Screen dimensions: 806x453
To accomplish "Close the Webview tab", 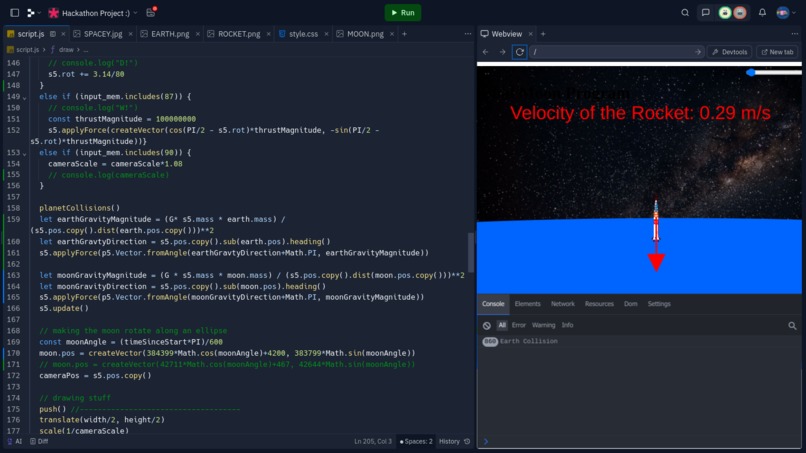I will click(530, 34).
